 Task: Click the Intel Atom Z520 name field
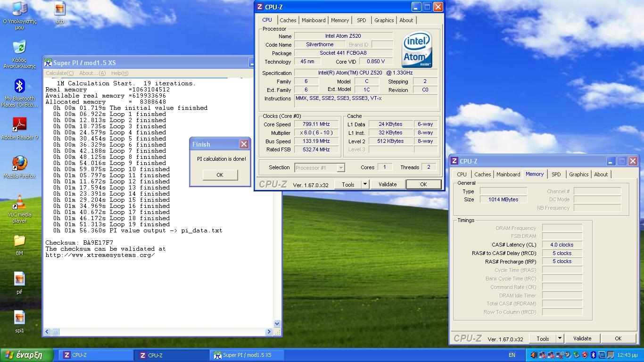(x=343, y=36)
